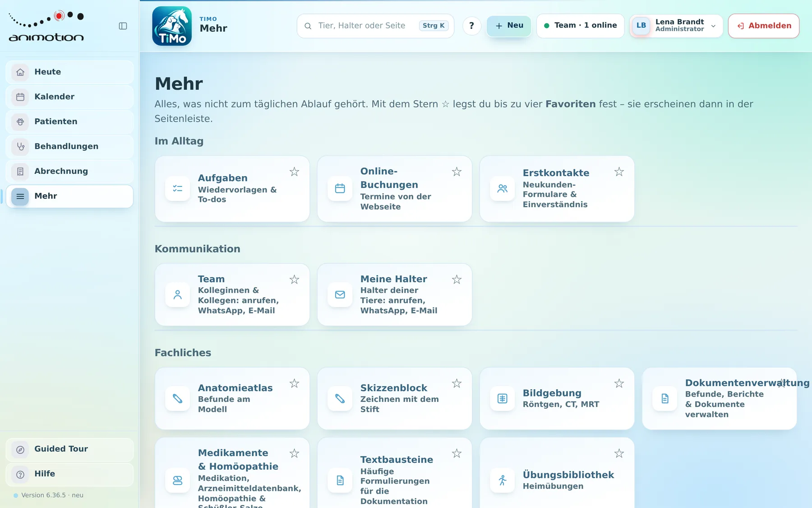Open the Team 1 online status panel
Screen dimensions: 812x508
click(x=580, y=26)
